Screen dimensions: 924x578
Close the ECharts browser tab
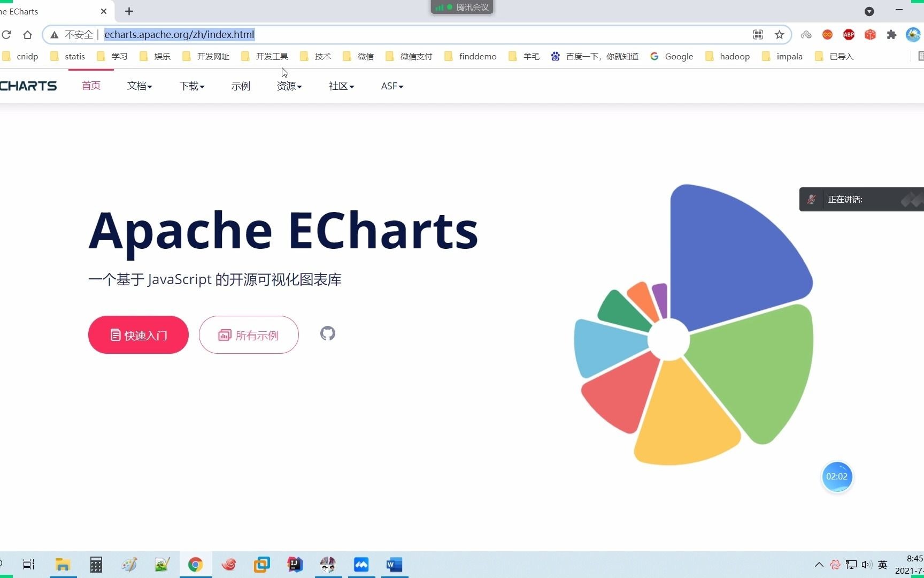(x=104, y=11)
